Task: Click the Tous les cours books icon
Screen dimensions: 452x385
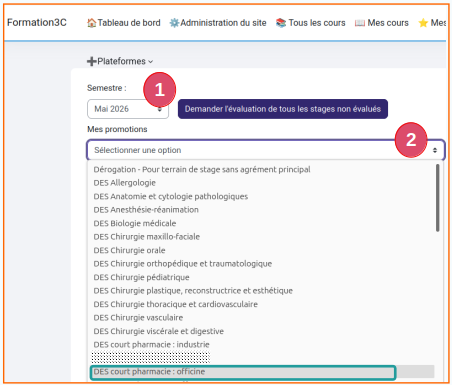Action: click(281, 23)
